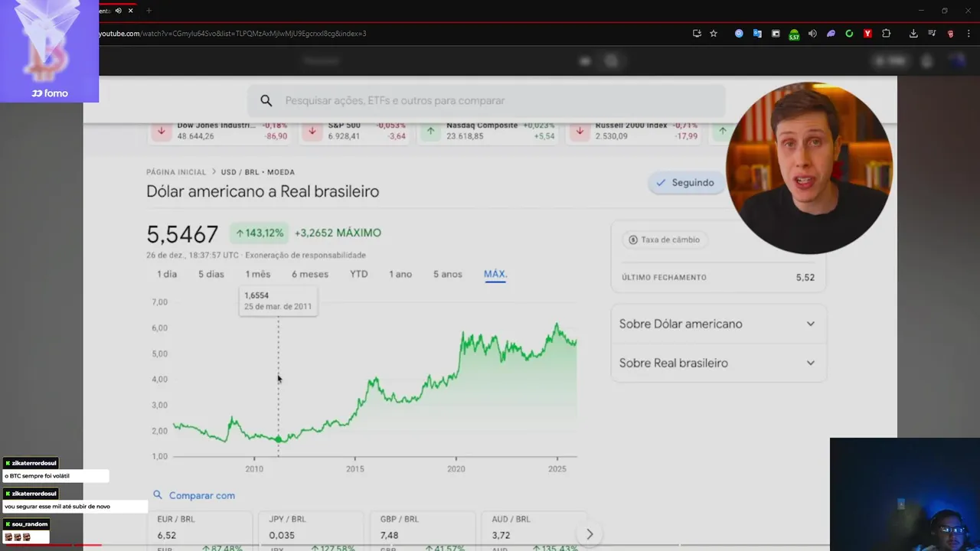The height and width of the screenshot is (551, 980).
Task: Open a new browser tab
Action: (x=149, y=11)
